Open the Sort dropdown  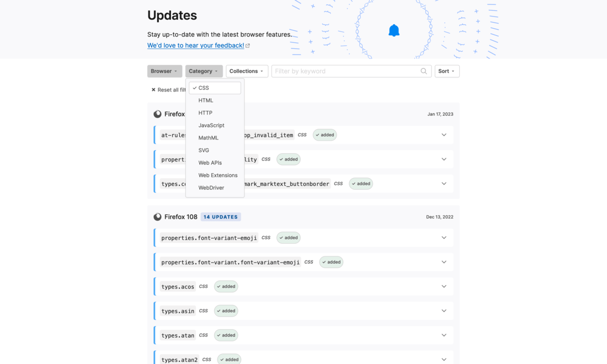446,71
